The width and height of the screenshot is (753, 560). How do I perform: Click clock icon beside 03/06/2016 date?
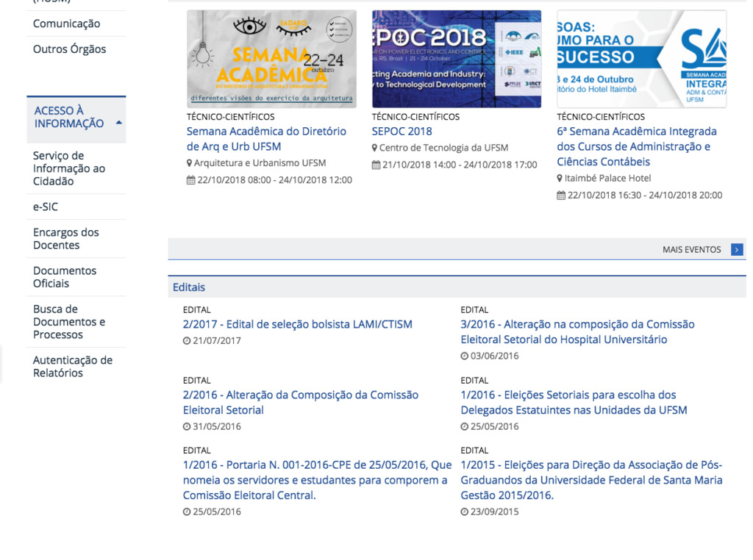464,356
